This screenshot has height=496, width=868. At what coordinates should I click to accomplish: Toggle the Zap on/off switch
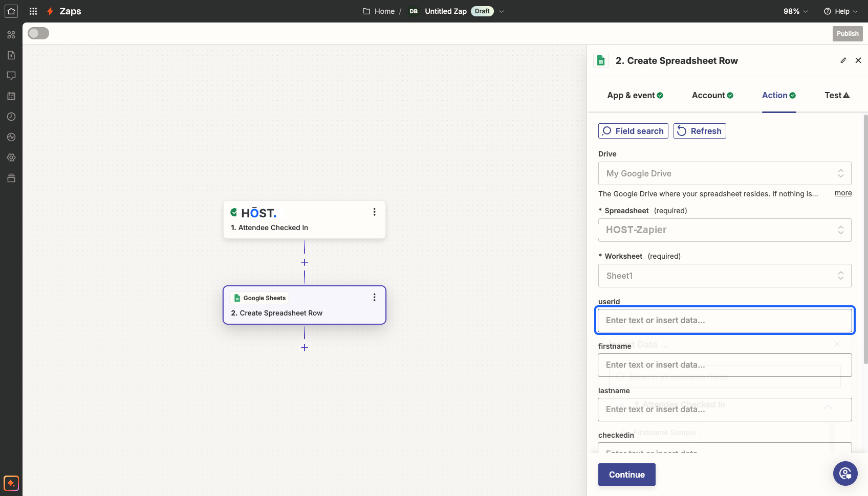(x=38, y=33)
